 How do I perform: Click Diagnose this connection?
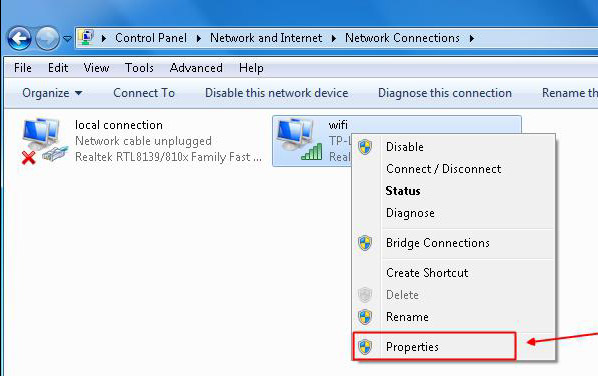click(445, 93)
